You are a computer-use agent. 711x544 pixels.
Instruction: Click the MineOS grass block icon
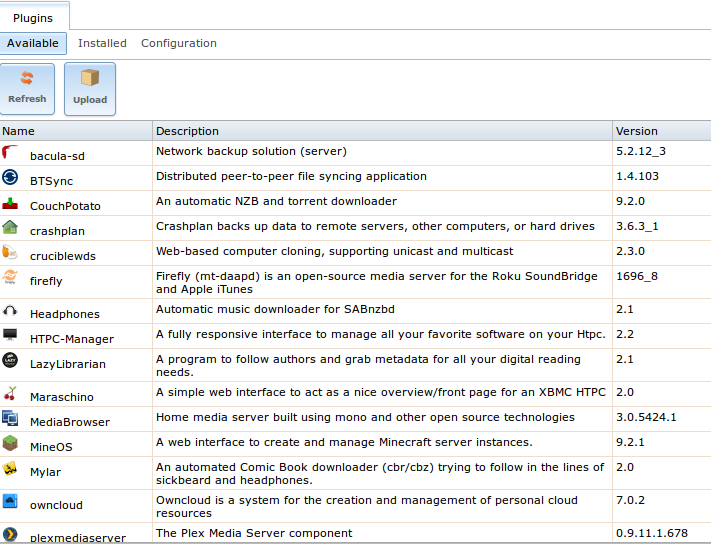(10, 443)
